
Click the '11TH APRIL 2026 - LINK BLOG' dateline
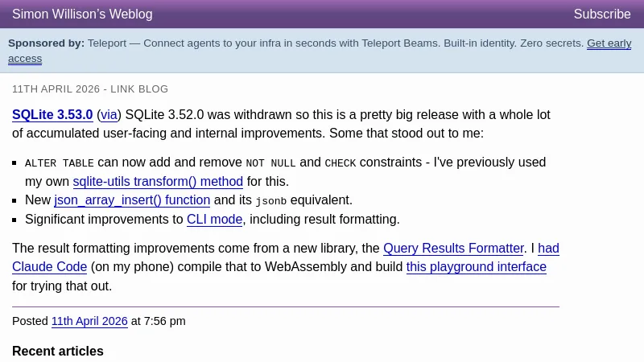[90, 89]
